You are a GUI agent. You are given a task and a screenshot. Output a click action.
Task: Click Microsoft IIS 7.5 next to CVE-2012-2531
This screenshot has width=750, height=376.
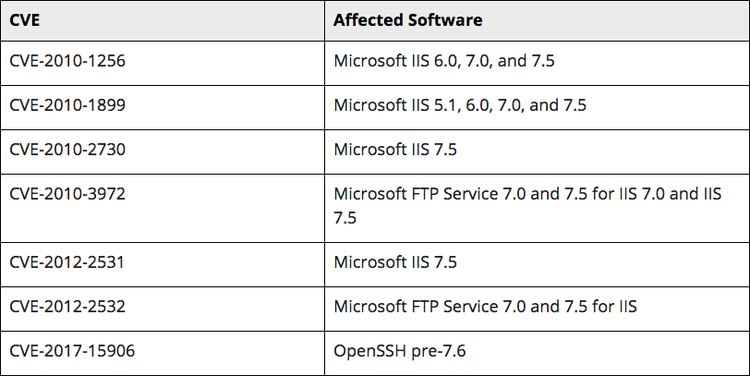point(395,262)
